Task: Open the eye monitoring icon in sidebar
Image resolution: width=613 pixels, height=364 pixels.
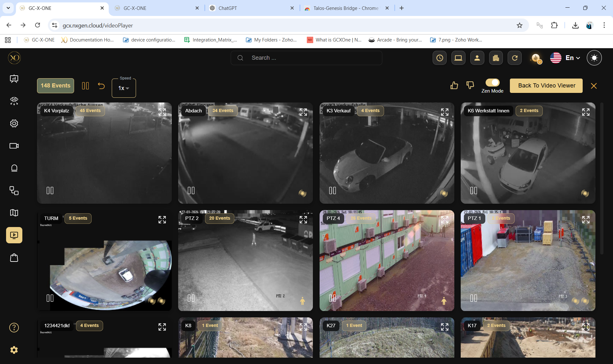Action: coord(14,101)
